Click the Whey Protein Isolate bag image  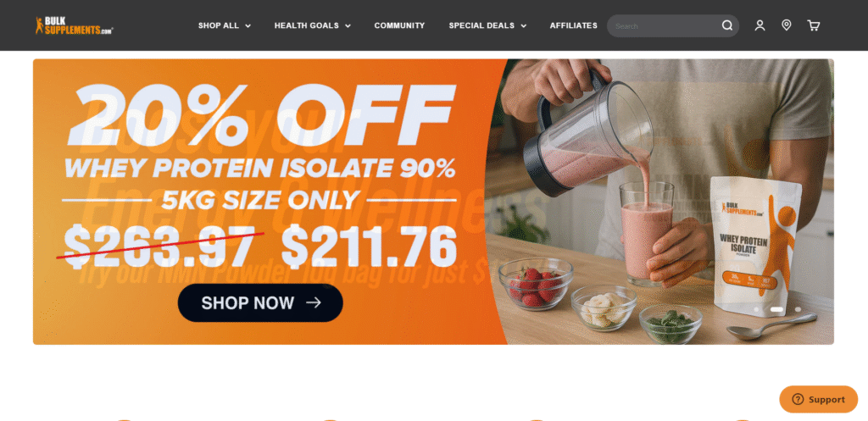click(755, 246)
